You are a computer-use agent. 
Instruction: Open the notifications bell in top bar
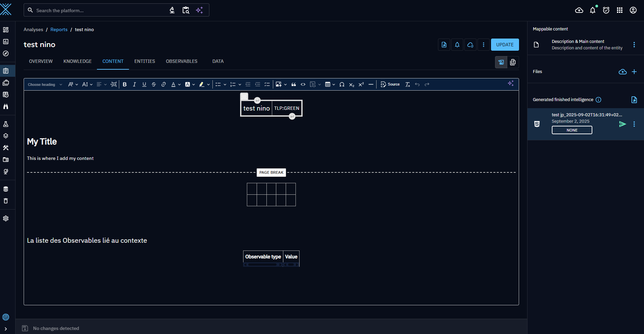coord(593,10)
